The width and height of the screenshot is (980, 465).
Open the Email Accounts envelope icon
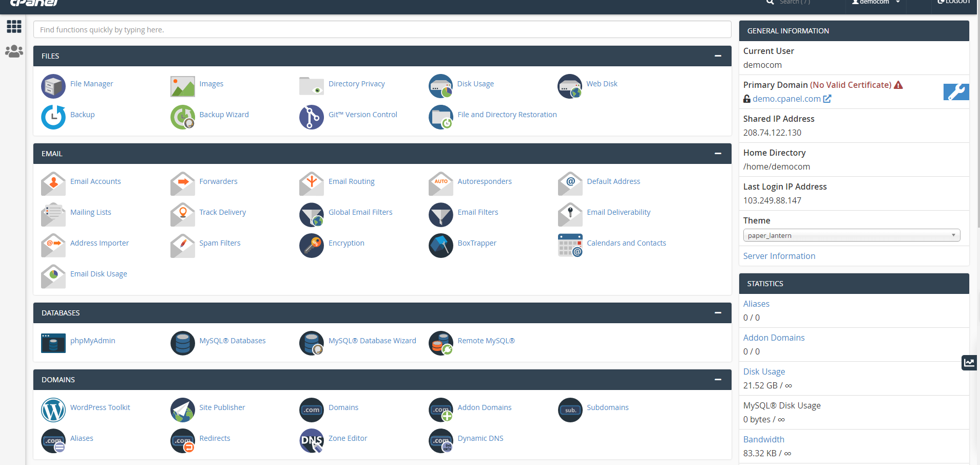click(x=53, y=184)
